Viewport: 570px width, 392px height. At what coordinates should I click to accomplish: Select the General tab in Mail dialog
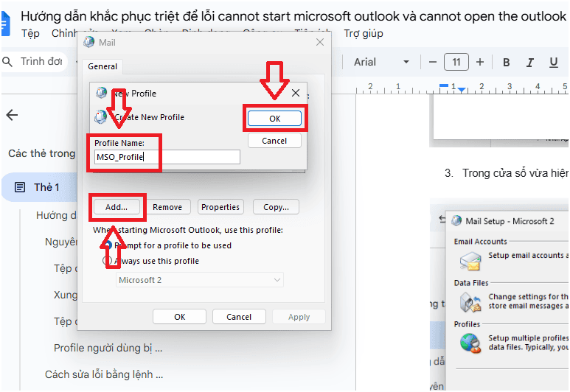[x=102, y=66]
